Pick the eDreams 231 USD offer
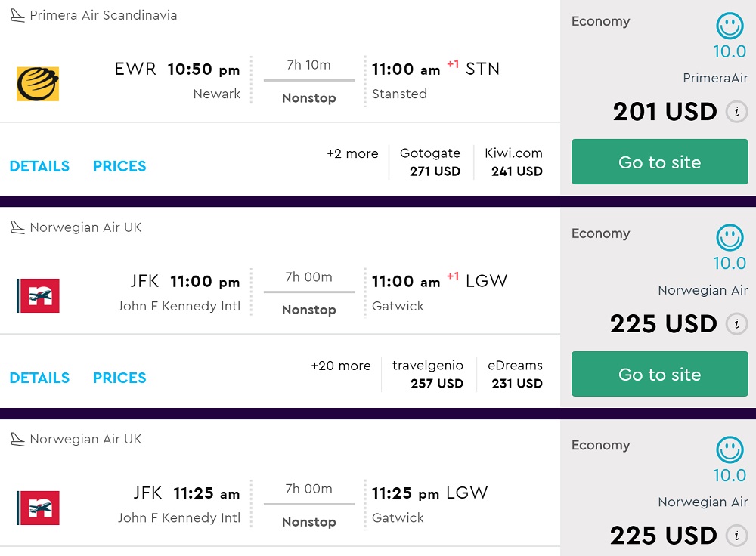Image resolution: width=756 pixels, height=556 pixels. pyautogui.click(x=515, y=374)
